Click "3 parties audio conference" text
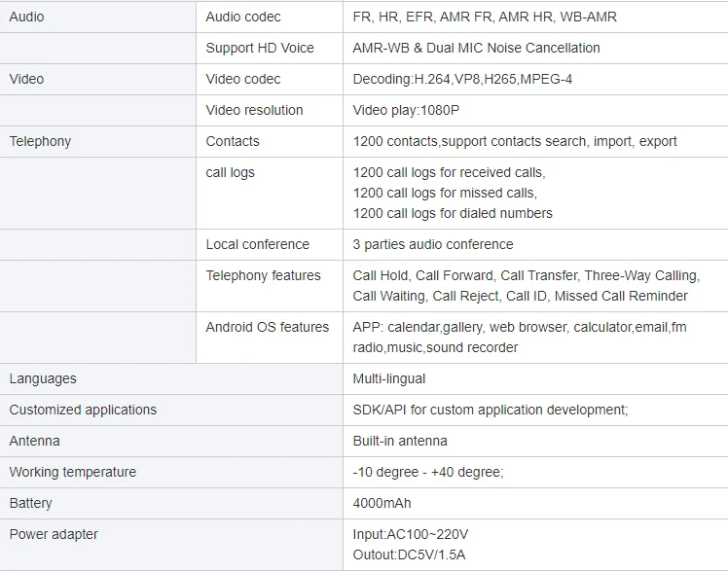Image resolution: width=728 pixels, height=572 pixels. [x=432, y=244]
